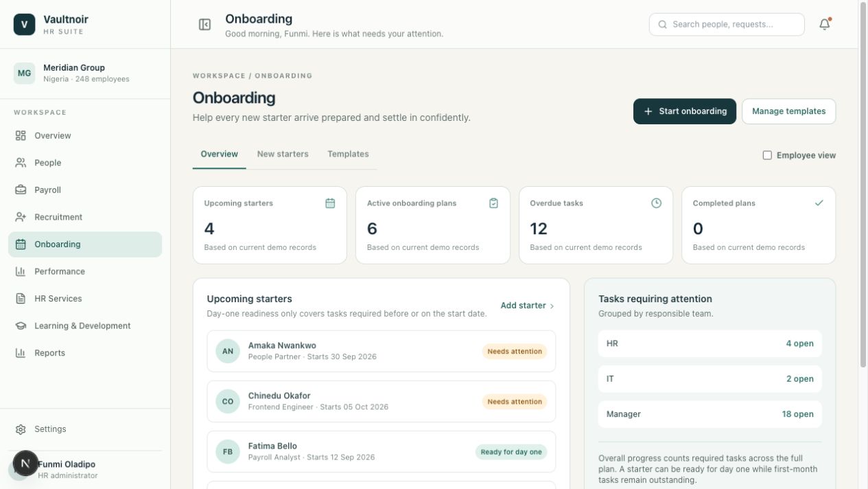Click the checkmark icon on Completed plans card
The height and width of the screenshot is (489, 868).
(x=819, y=203)
